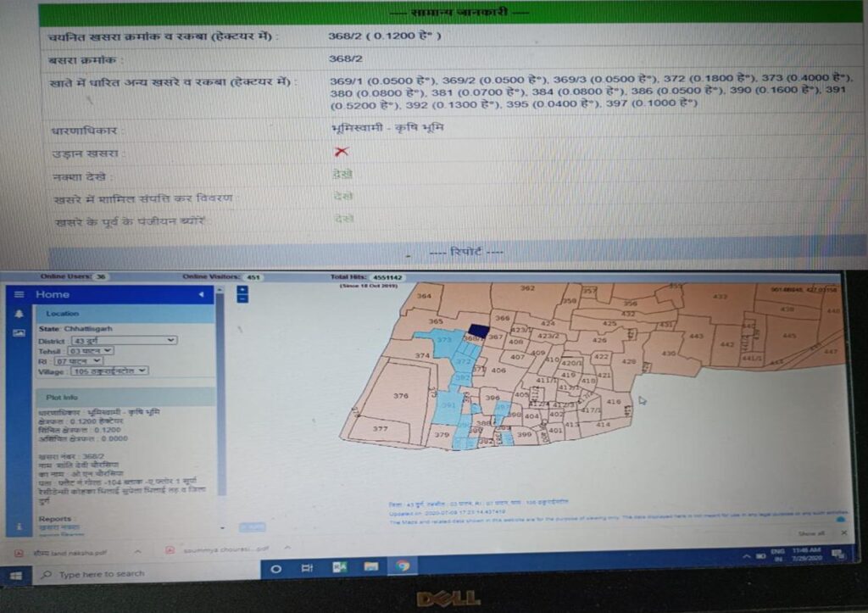Open Task View in the taskbar

coord(307,568)
